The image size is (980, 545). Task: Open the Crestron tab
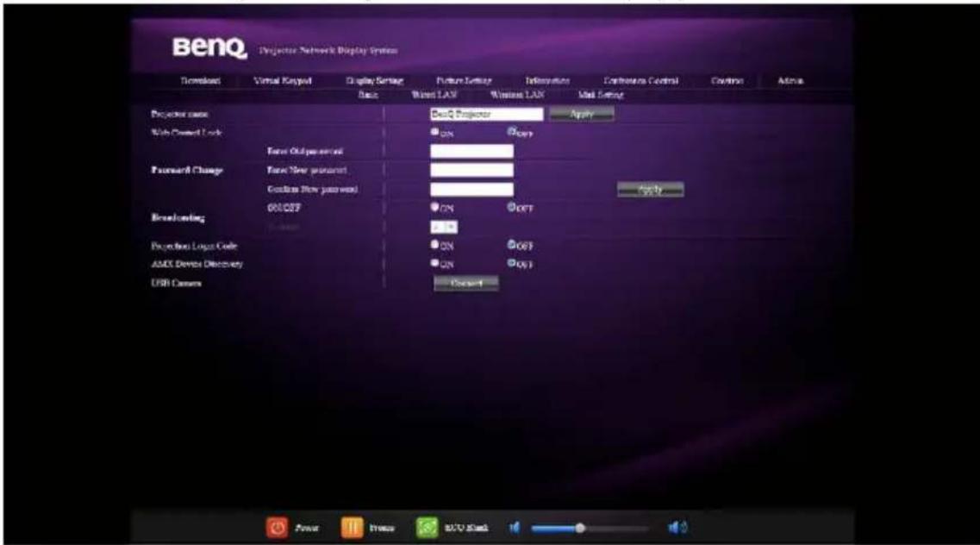point(727,80)
